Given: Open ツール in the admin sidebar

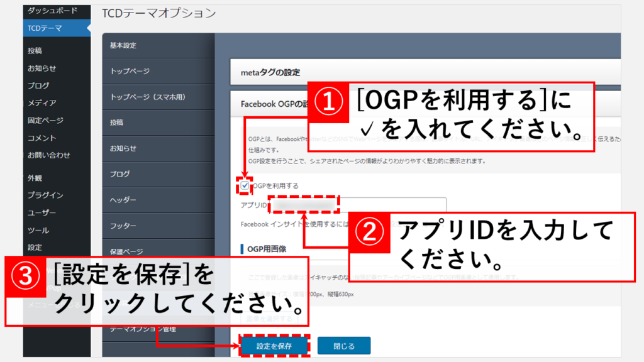Looking at the screenshot, I should 38,231.
